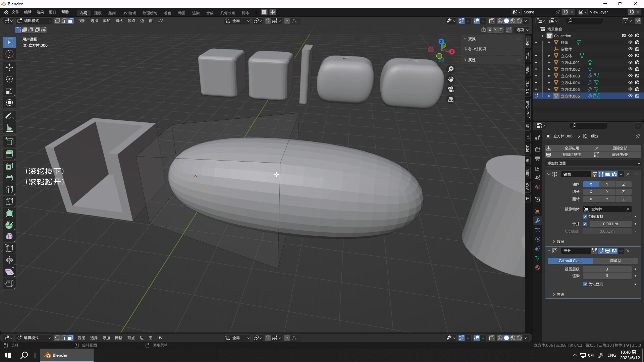The image size is (644, 362).
Task: Uncheck the 范围限制 clipping checkbox
Action: (585, 217)
